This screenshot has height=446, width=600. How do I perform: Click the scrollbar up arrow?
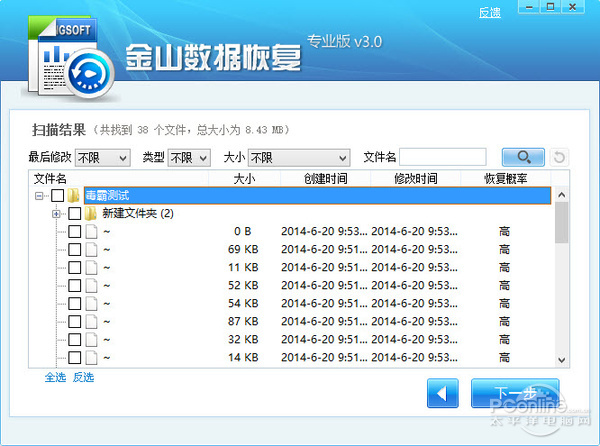(x=561, y=195)
